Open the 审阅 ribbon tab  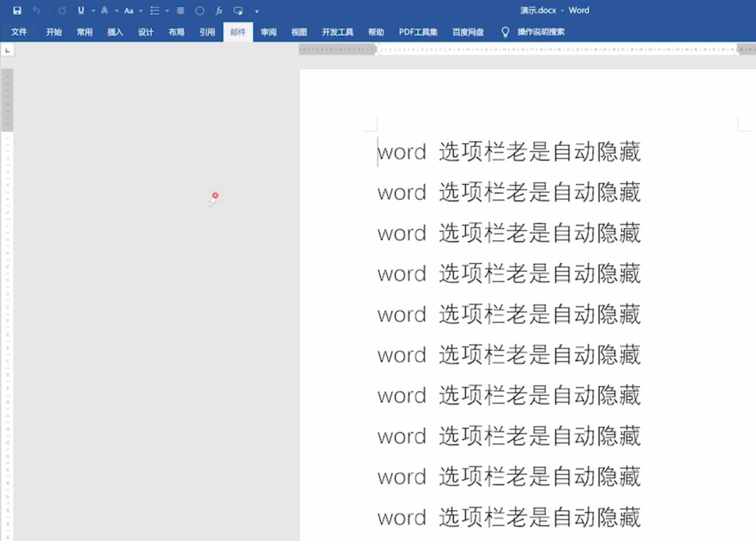[268, 32]
